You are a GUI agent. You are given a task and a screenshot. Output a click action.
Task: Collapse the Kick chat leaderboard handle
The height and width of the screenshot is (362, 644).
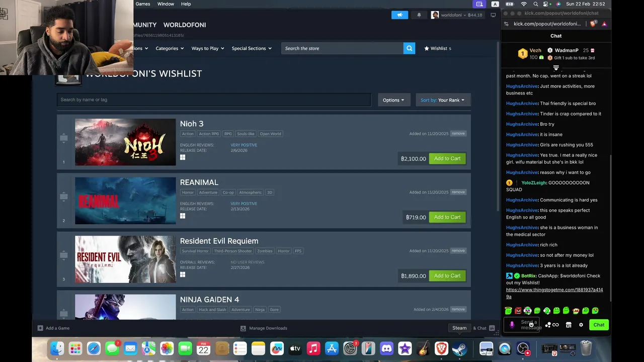pos(556,67)
